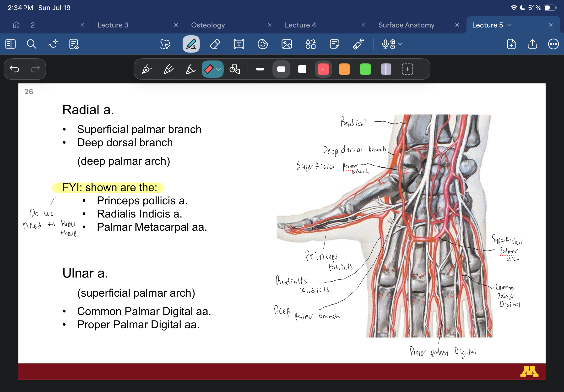Screen dimensions: 564x392
Task: Select the lasso selection tool
Action: 165,44
